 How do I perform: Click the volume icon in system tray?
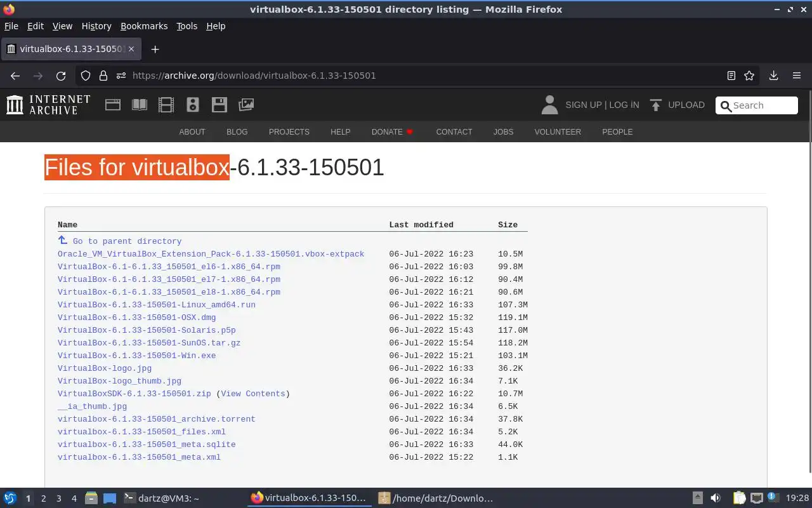point(716,498)
